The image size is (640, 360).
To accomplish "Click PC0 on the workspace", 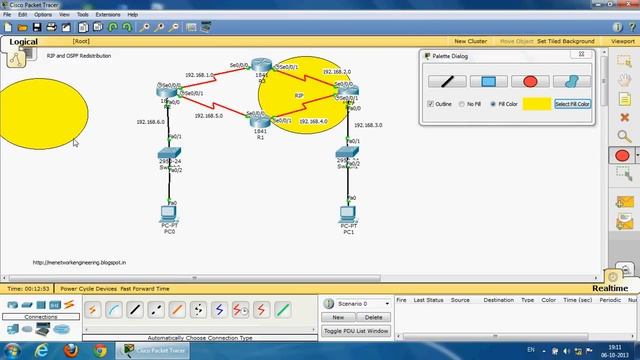I will click(x=169, y=214).
